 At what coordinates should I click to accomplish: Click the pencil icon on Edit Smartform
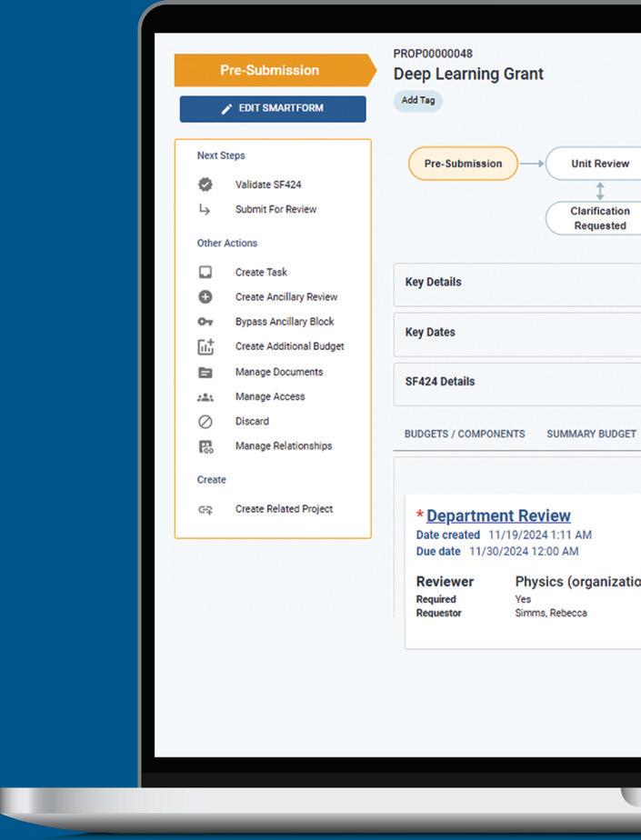226,109
